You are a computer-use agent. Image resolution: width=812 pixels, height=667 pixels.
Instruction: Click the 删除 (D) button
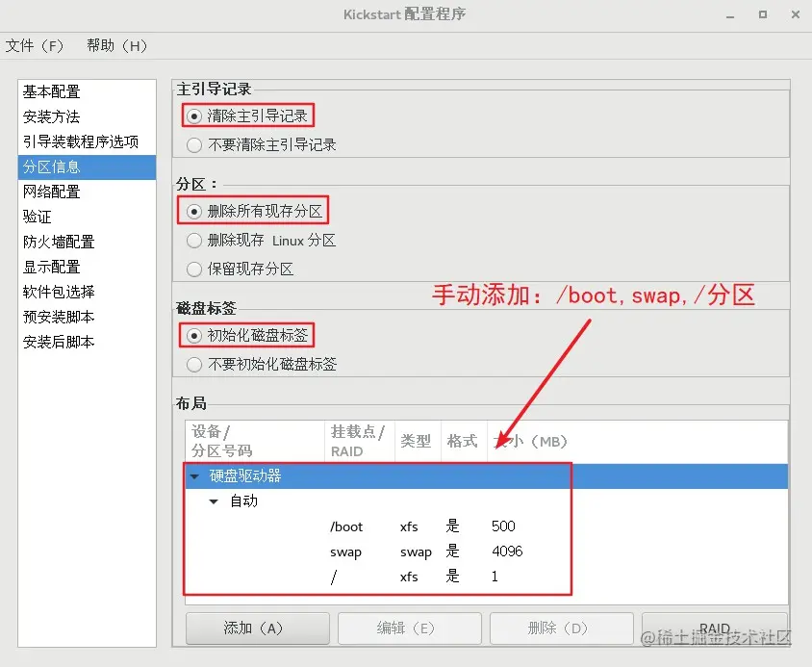pyautogui.click(x=562, y=629)
